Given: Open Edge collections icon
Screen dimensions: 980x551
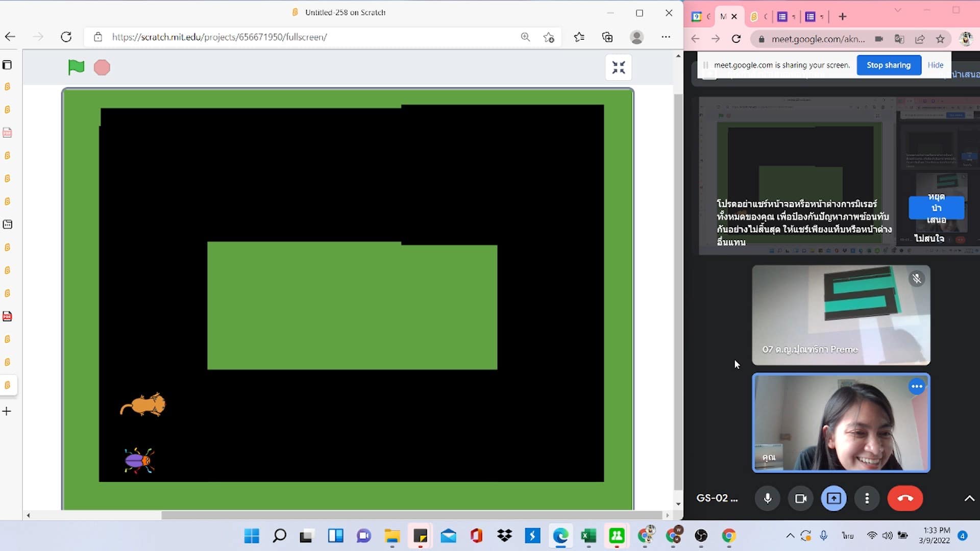Looking at the screenshot, I should coord(607,37).
